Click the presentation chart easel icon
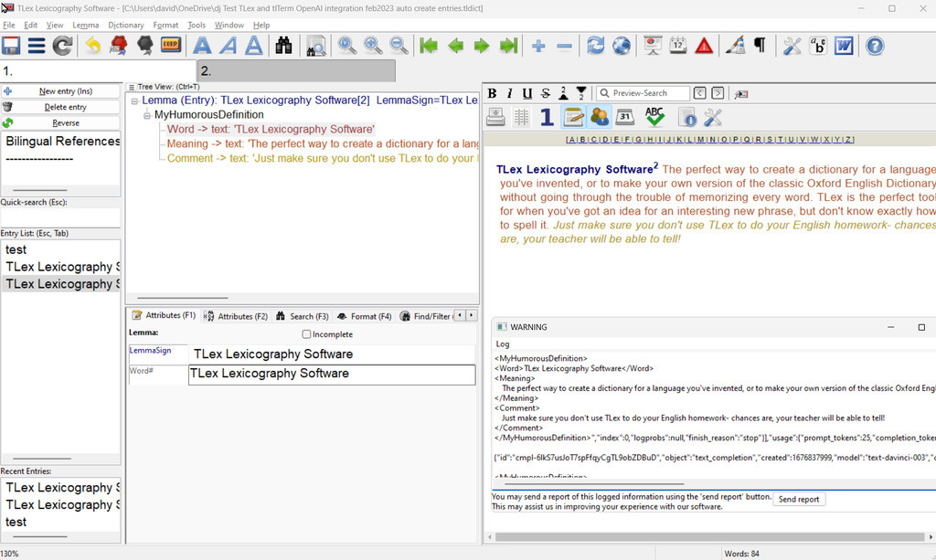This screenshot has width=936, height=560. coord(653,46)
